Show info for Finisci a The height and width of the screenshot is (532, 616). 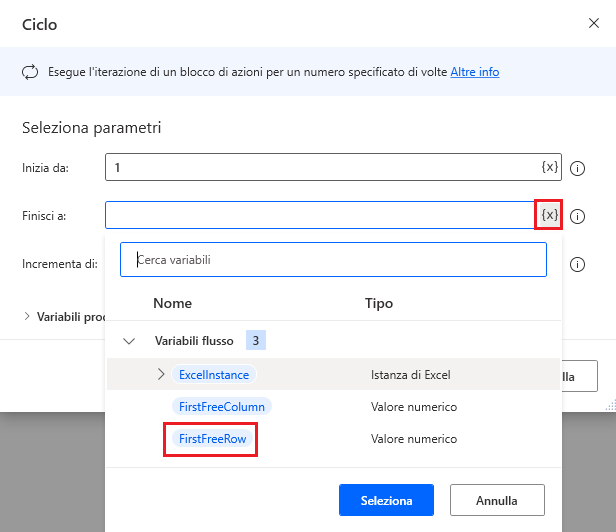[577, 216]
